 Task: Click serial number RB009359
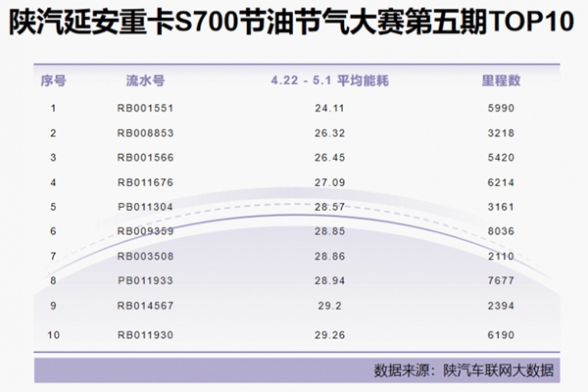(x=145, y=231)
